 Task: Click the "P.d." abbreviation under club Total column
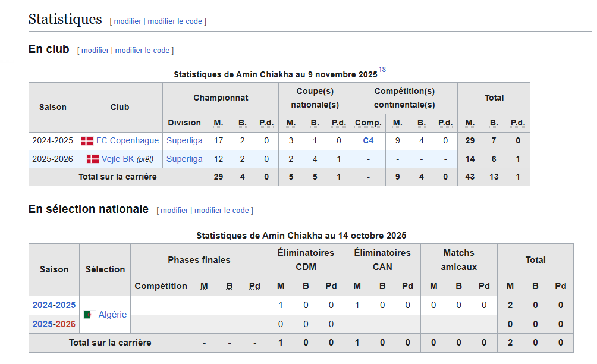pos(518,123)
